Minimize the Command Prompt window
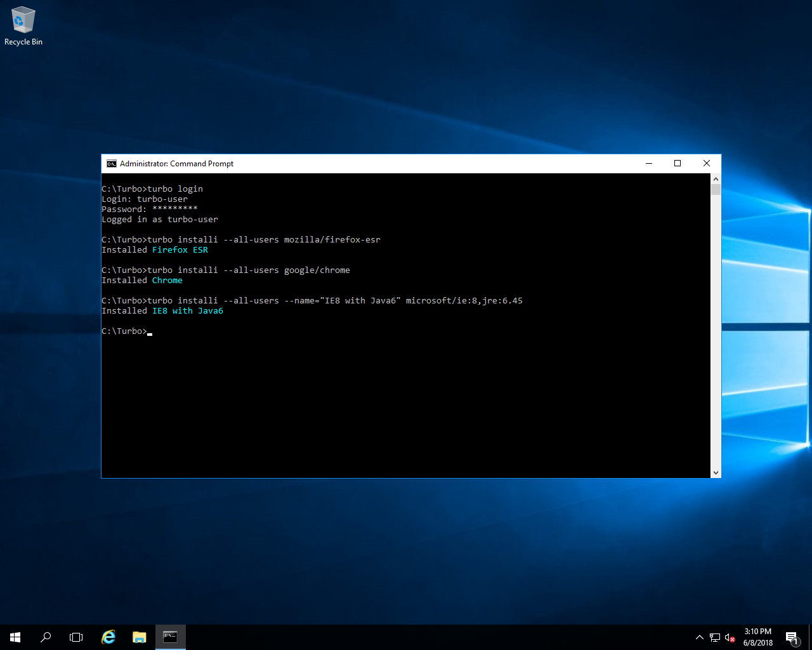 [648, 163]
